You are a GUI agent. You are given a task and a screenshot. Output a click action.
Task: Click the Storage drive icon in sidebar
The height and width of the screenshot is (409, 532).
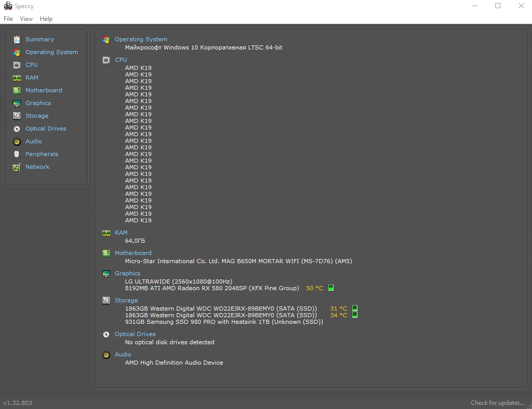click(17, 116)
